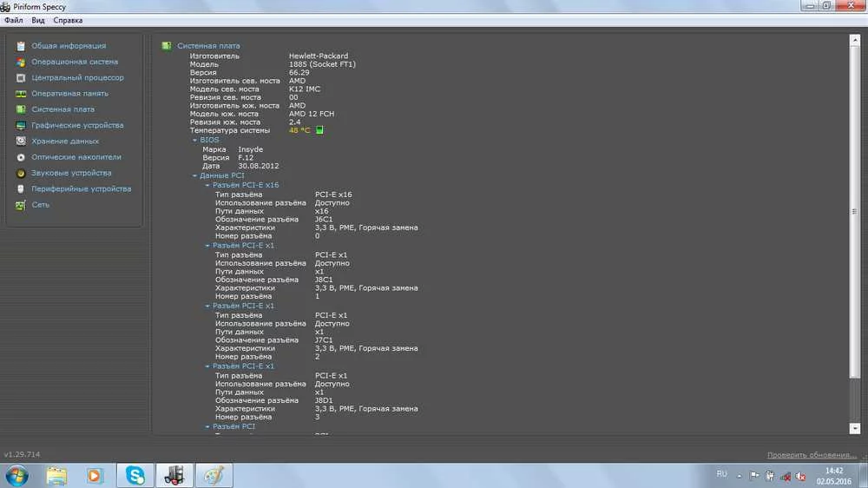Click the muted volume tray icon
The height and width of the screenshot is (488, 868).
click(x=801, y=477)
